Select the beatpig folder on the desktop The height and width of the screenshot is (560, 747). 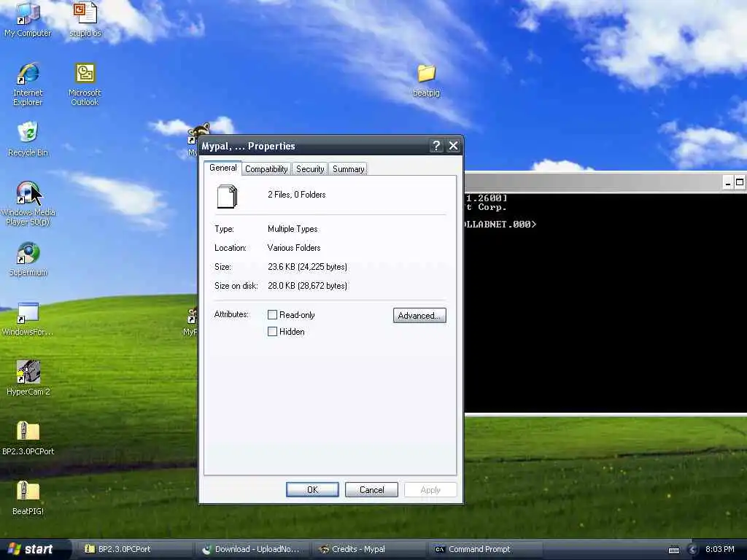tap(426, 80)
